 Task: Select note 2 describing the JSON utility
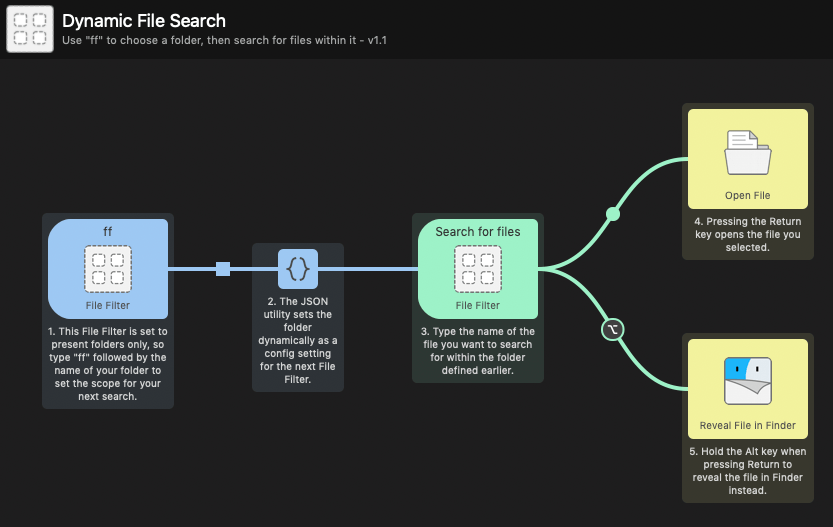[x=297, y=341]
